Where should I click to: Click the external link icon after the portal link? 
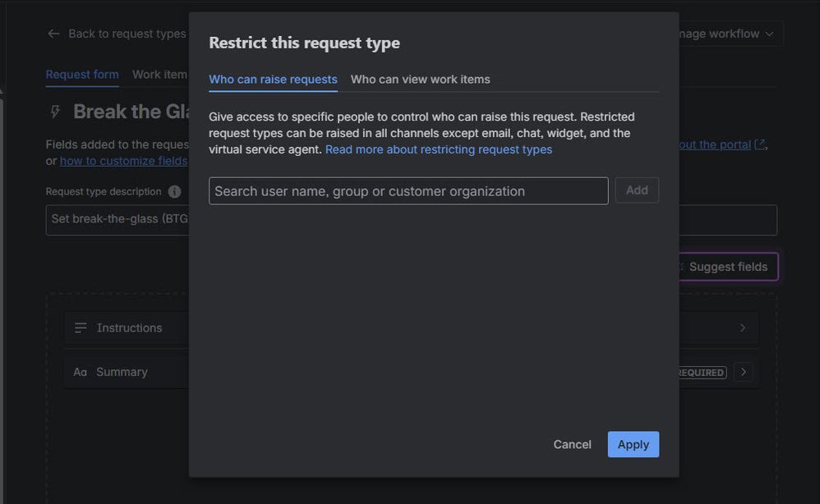pos(761,144)
